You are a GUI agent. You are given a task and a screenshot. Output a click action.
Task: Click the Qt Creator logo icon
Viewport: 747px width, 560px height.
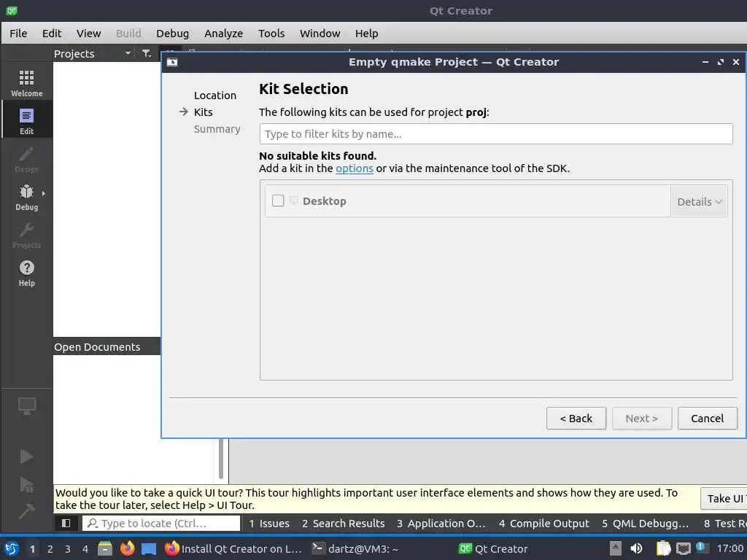[12, 10]
